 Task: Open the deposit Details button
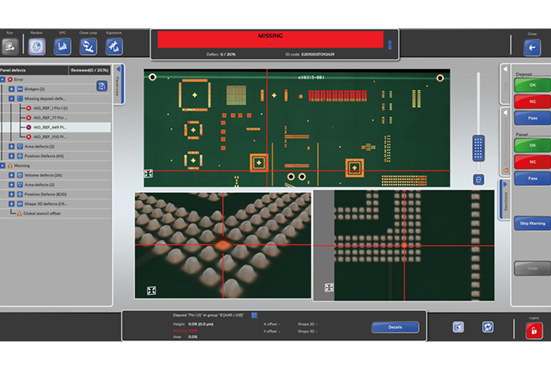395,327
